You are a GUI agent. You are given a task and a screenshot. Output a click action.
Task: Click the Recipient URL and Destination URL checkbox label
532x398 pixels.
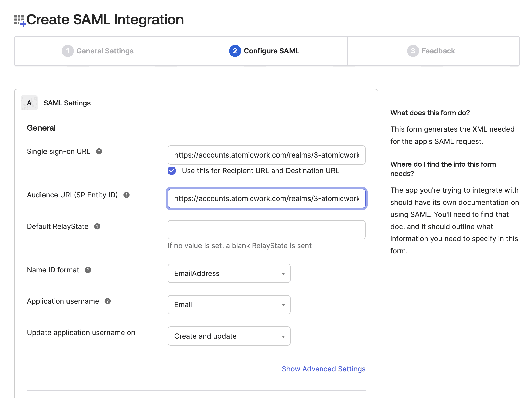pyautogui.click(x=260, y=171)
